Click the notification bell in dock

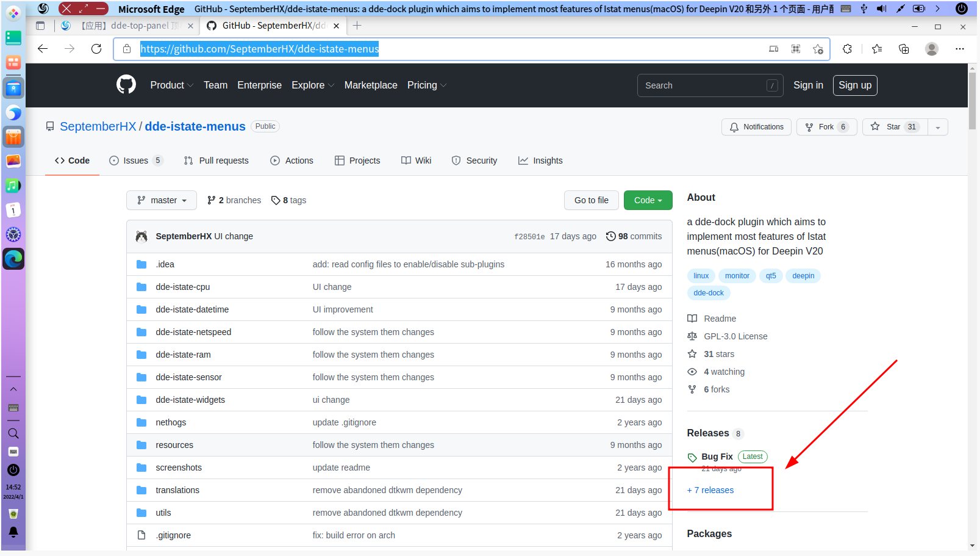coord(13,532)
